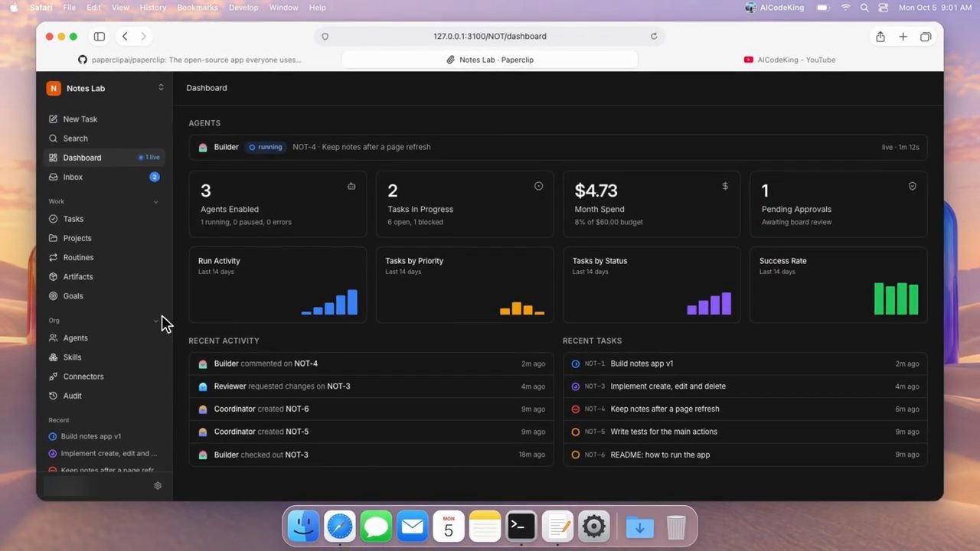The height and width of the screenshot is (551, 980).
Task: Open recent task README: how to run the app
Action: (745, 455)
